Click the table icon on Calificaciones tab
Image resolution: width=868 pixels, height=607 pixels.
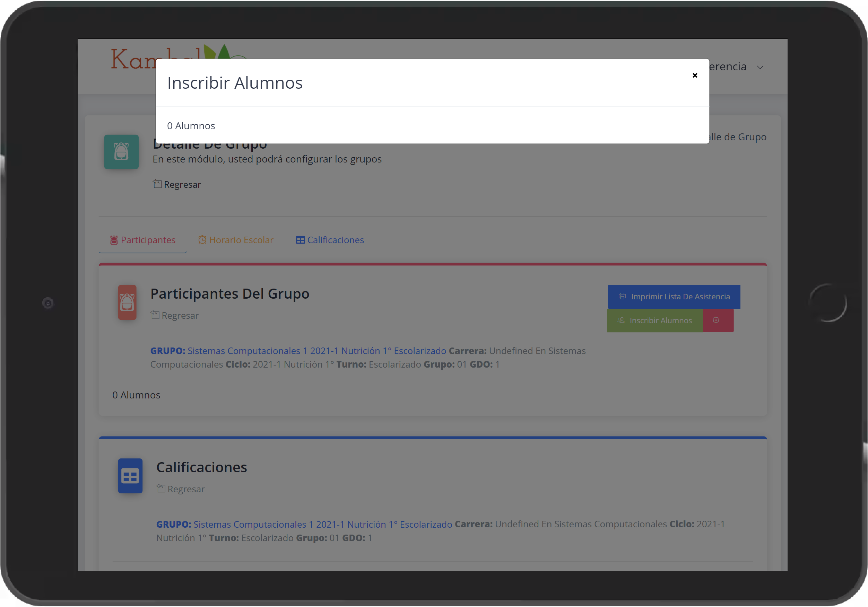point(300,240)
